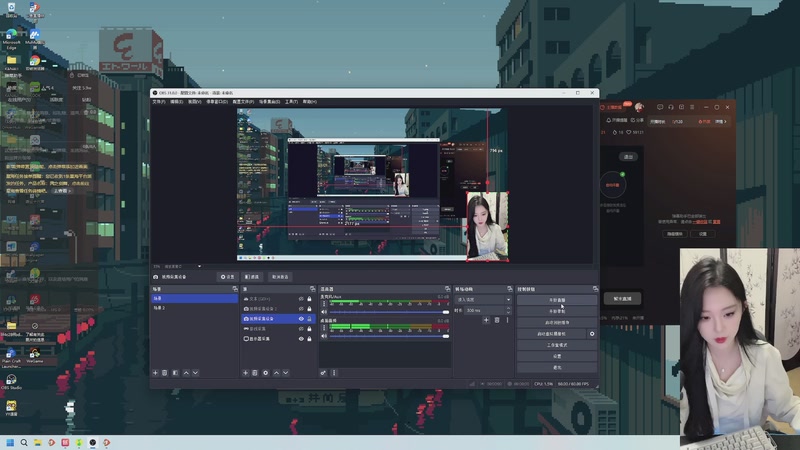Add a new source with the Sources plus icon
The image size is (800, 450).
point(245,373)
